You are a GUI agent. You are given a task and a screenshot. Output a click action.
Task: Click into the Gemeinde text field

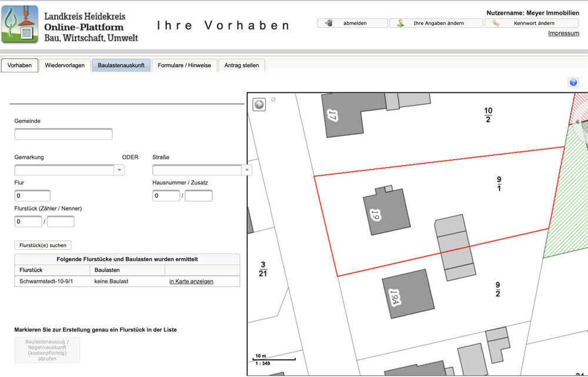point(64,134)
